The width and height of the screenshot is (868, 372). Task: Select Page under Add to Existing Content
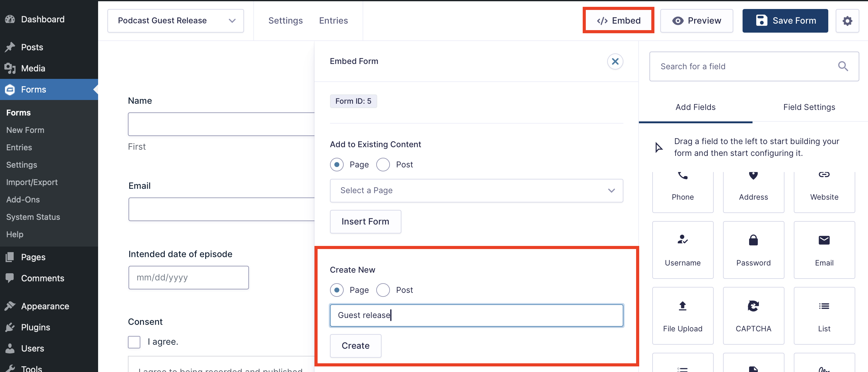pos(337,165)
